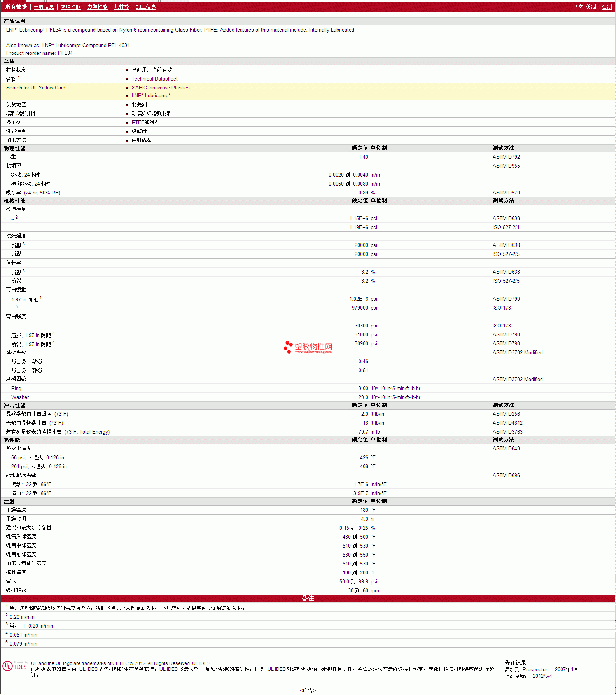This screenshot has width=616, height=695.
Task: Open the 热性能 tab
Action: click(122, 7)
